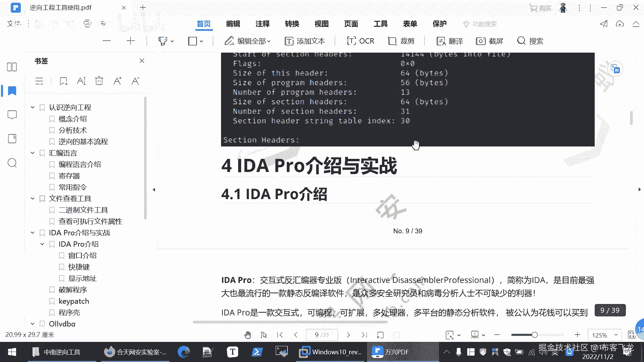The width and height of the screenshot is (644, 362).
Task: Select the arrow select tool in bottom bar
Action: click(264, 335)
